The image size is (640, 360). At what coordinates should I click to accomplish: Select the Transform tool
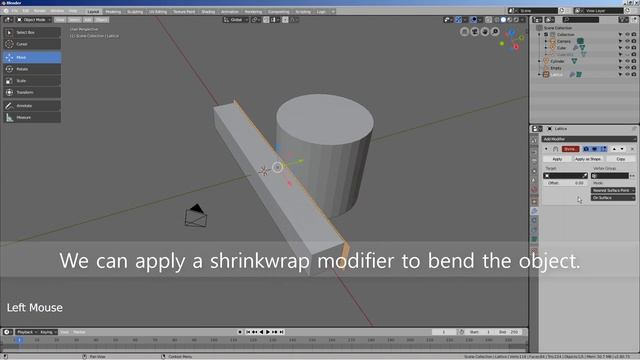coord(32,92)
